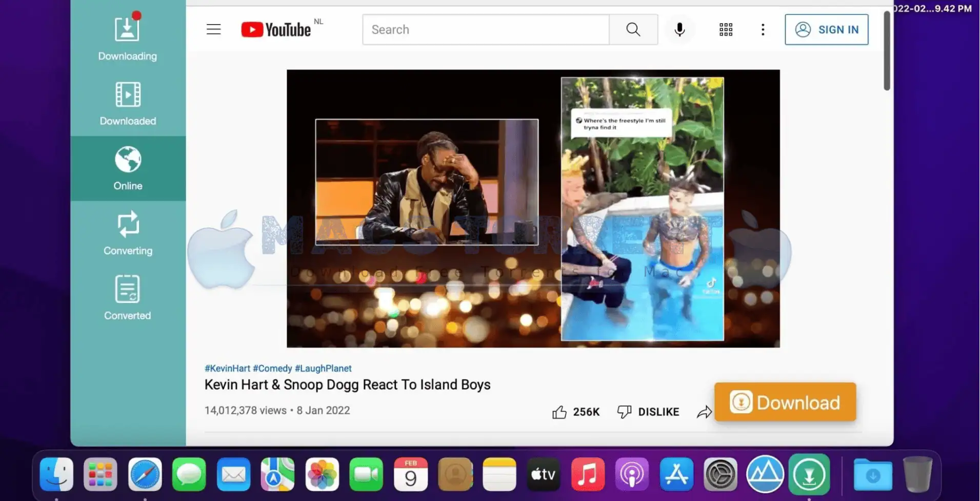Click the orange Download button
The width and height of the screenshot is (980, 501).
[785, 402]
